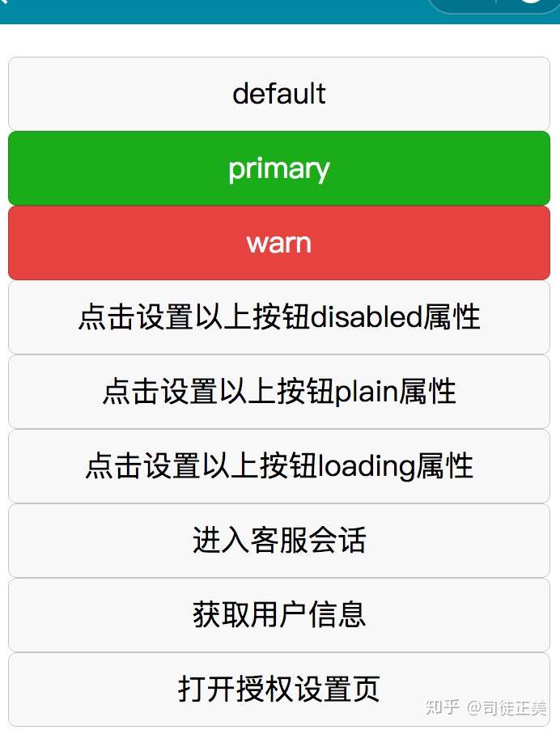The height and width of the screenshot is (730, 560).
Task: Open 进入客服会话 customer service chat
Action: [279, 541]
